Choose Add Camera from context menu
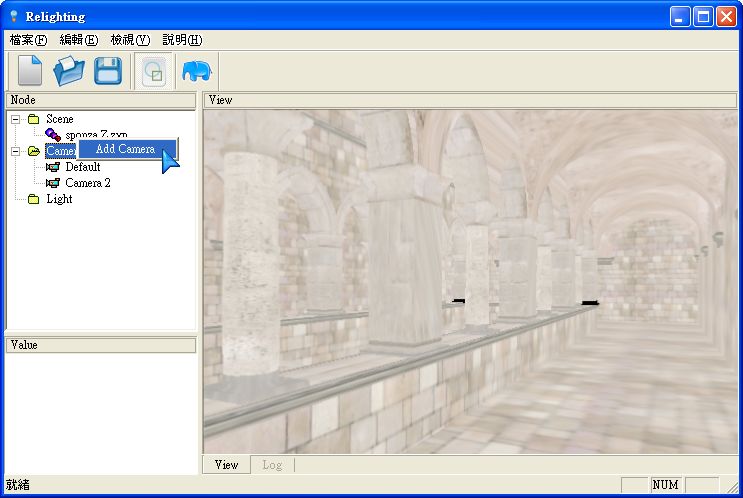 tap(127, 149)
